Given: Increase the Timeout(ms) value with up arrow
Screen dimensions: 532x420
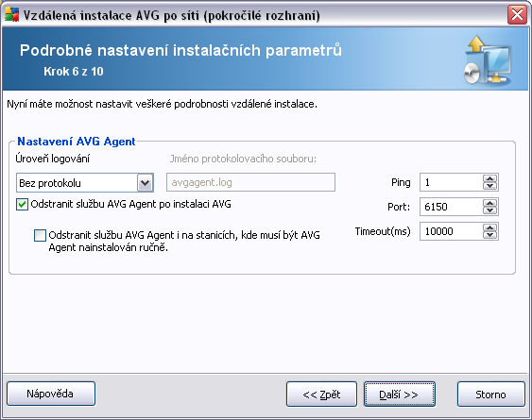Looking at the screenshot, I should (489, 227).
